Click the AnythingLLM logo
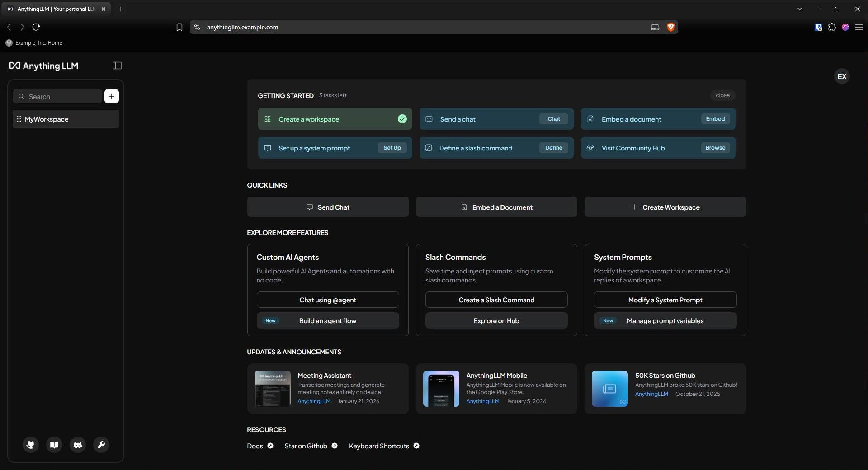Viewport: 868px width, 470px height. tap(44, 66)
